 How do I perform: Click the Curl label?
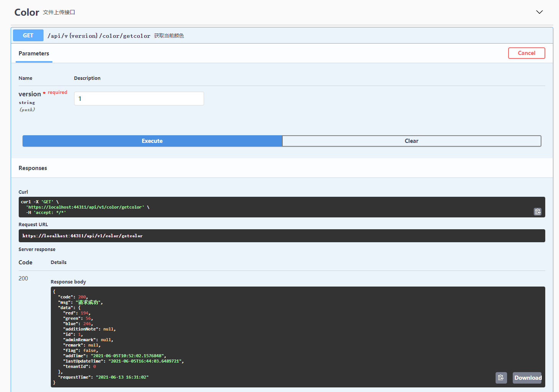tap(23, 192)
